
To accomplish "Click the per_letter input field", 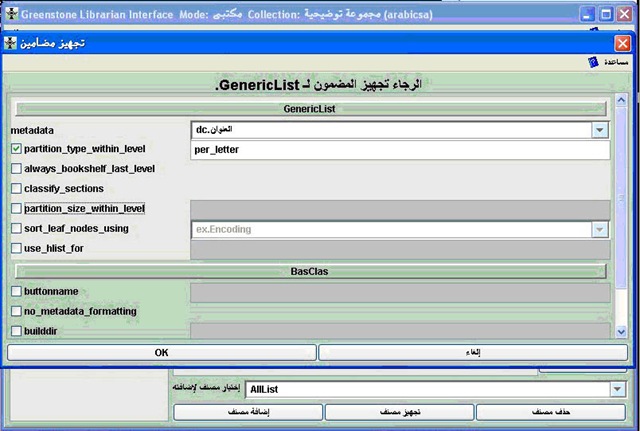I will point(400,150).
